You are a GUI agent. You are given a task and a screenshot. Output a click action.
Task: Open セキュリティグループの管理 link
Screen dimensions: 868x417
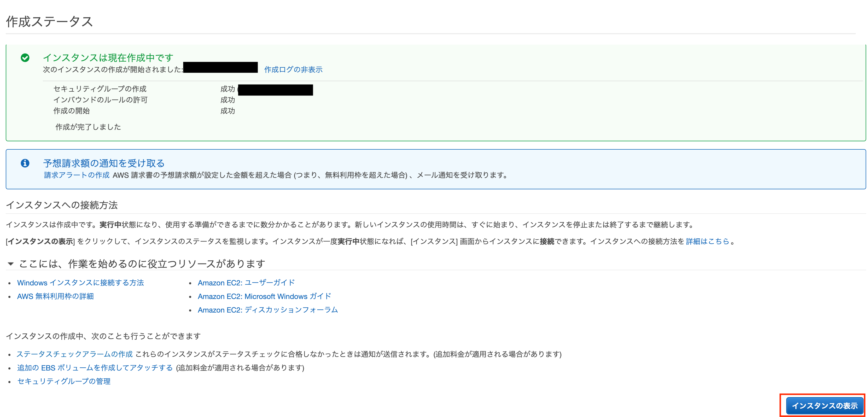(x=64, y=381)
